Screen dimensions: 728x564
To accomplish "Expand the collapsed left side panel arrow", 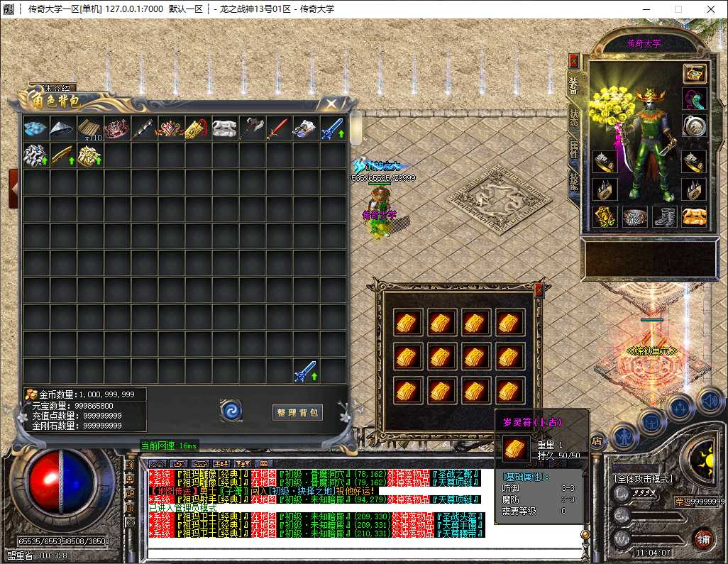I will (x=13, y=189).
